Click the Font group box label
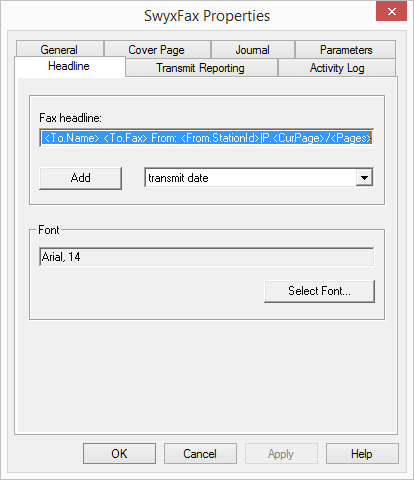 (49, 230)
